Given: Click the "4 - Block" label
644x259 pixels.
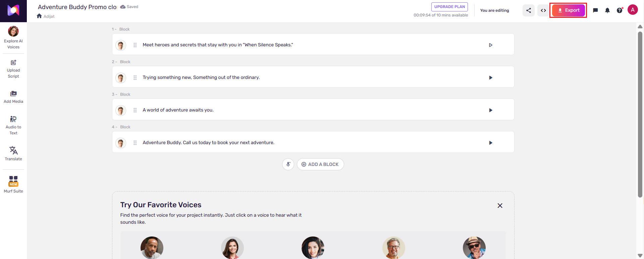Looking at the screenshot, I should coord(121,127).
